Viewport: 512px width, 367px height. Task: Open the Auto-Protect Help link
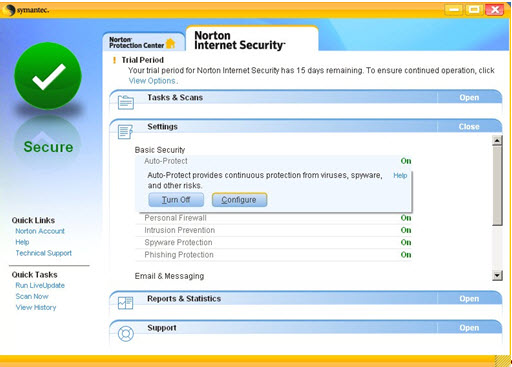400,176
